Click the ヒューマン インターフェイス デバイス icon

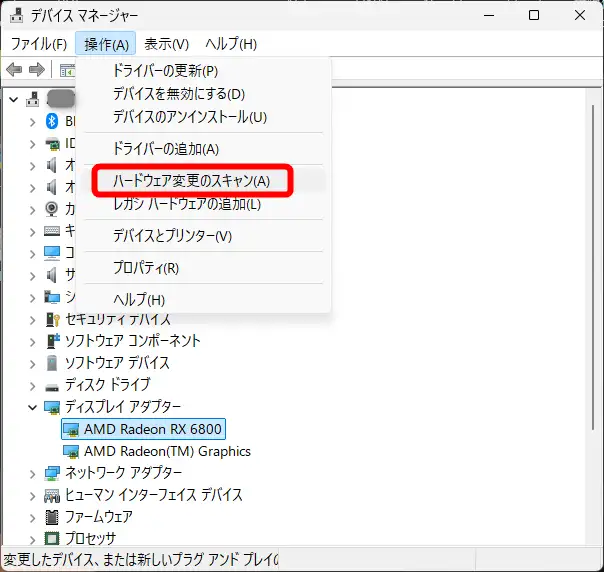pyautogui.click(x=53, y=495)
